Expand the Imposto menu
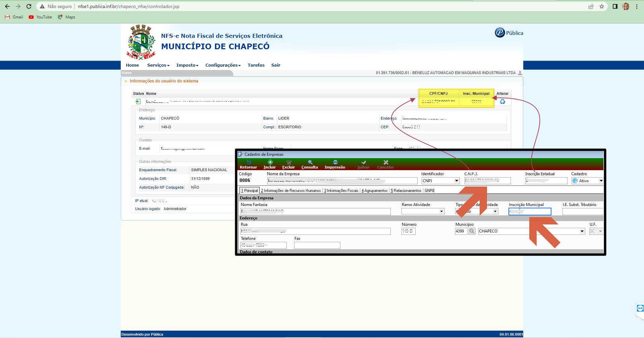Viewport: 644px width, 338px height. tap(187, 65)
